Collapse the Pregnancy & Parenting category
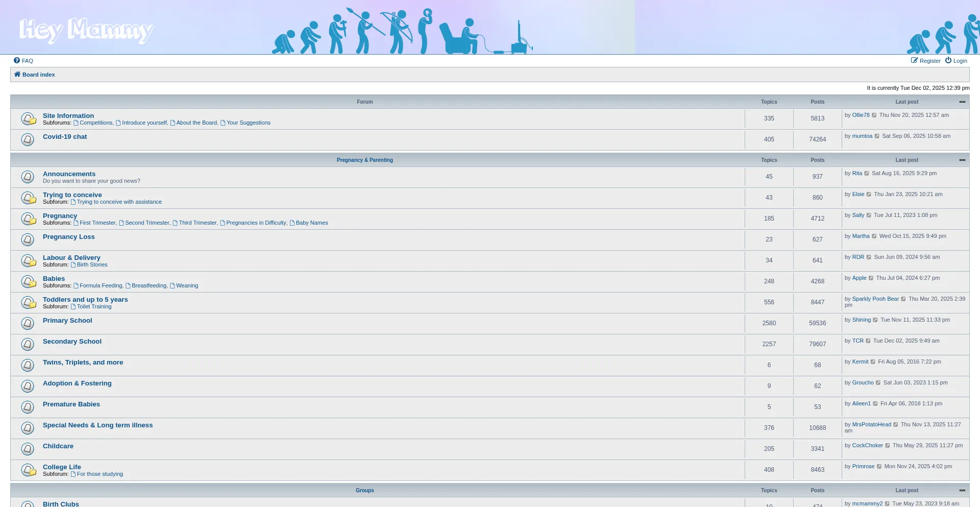The image size is (980, 507). (x=962, y=160)
